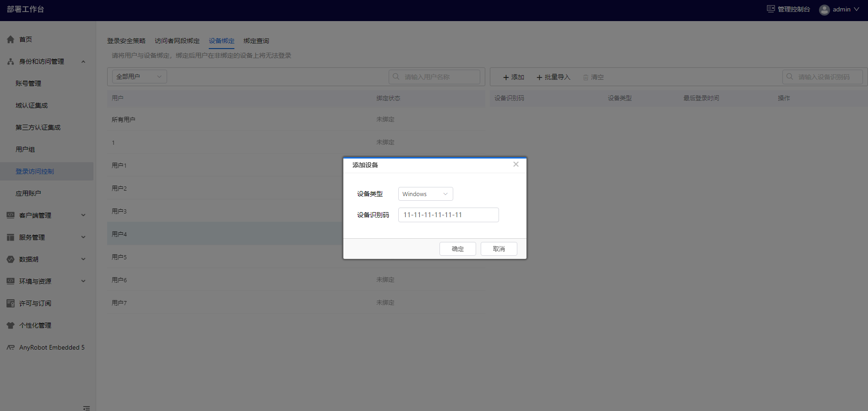Switch to the 绑定查询 tab

click(256, 41)
